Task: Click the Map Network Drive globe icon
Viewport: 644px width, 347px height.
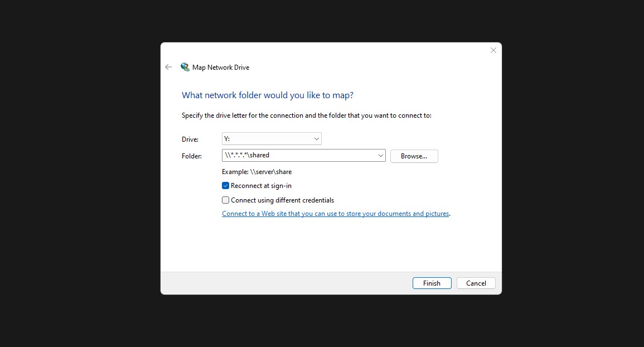Action: tap(185, 67)
